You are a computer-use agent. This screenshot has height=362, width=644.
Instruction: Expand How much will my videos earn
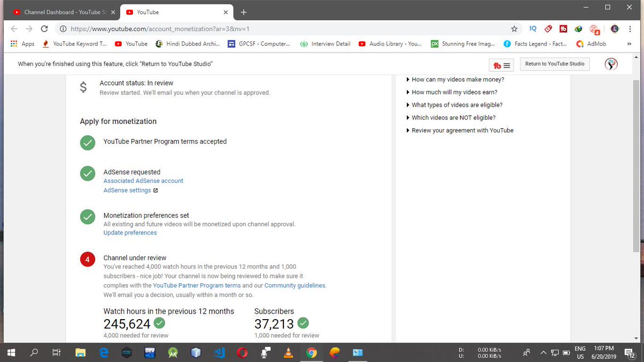pos(452,92)
